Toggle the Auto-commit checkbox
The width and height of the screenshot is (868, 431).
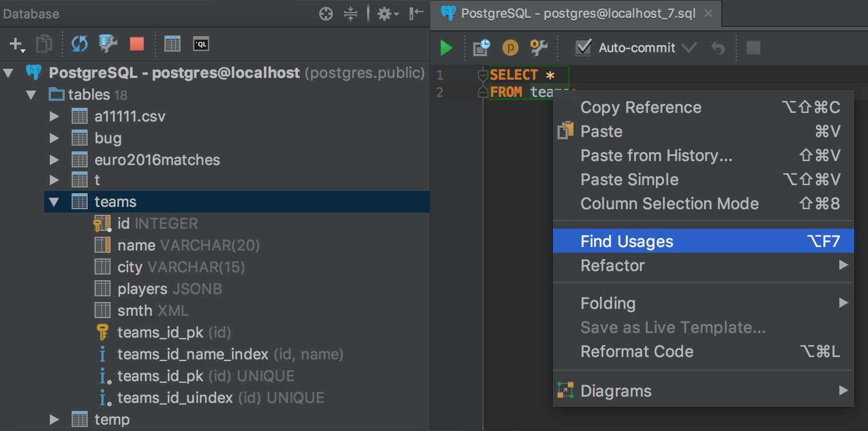pyautogui.click(x=583, y=48)
